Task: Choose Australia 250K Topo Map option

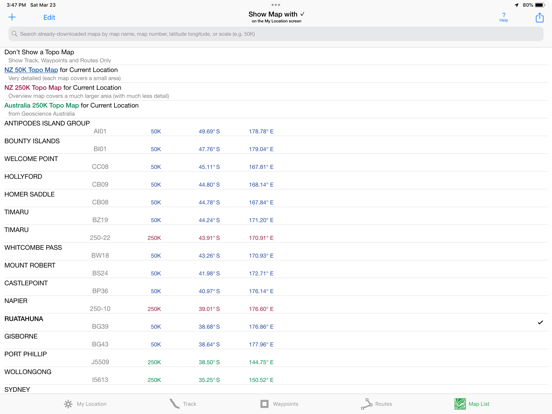Action: pyautogui.click(x=276, y=109)
